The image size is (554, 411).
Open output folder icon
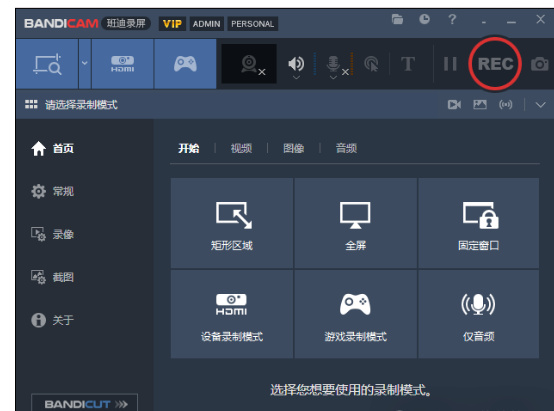397,19
